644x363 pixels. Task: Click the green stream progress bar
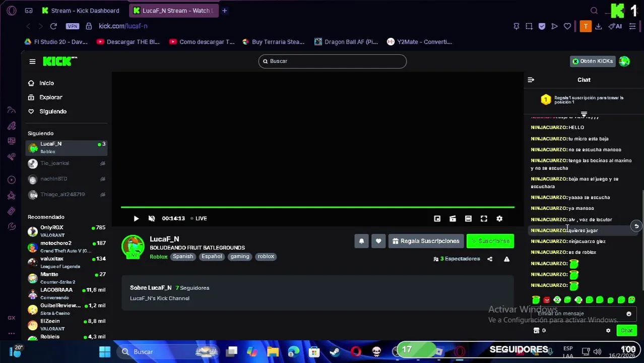click(x=317, y=207)
